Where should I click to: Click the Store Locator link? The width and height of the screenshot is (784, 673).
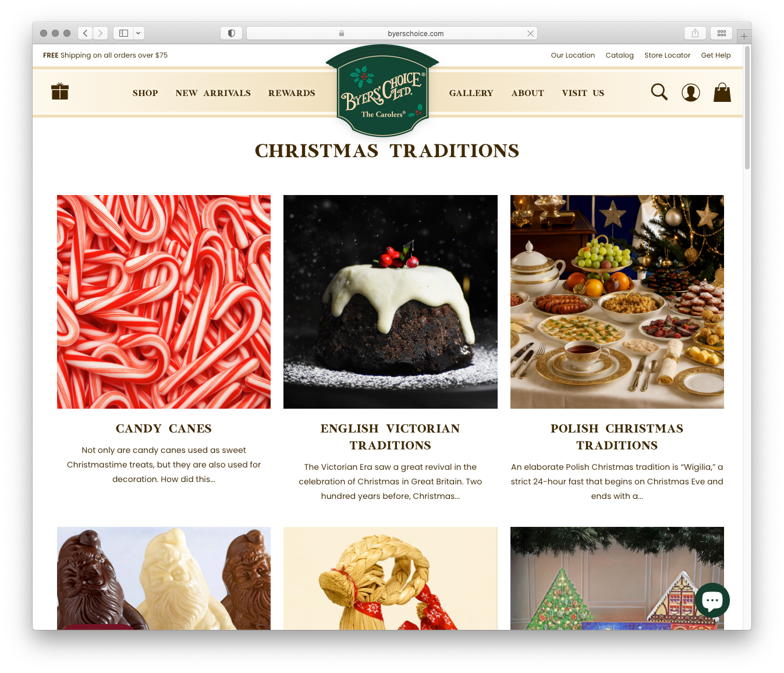tap(667, 55)
